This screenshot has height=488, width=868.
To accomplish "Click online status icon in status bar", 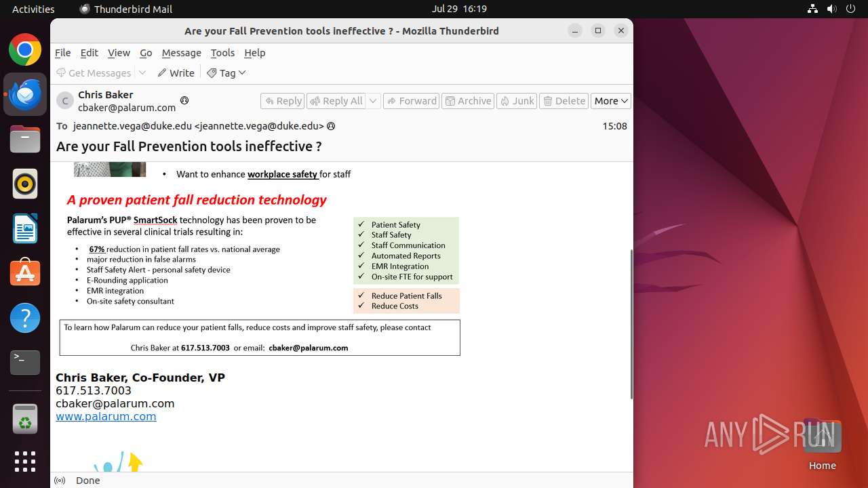I will coord(60,481).
